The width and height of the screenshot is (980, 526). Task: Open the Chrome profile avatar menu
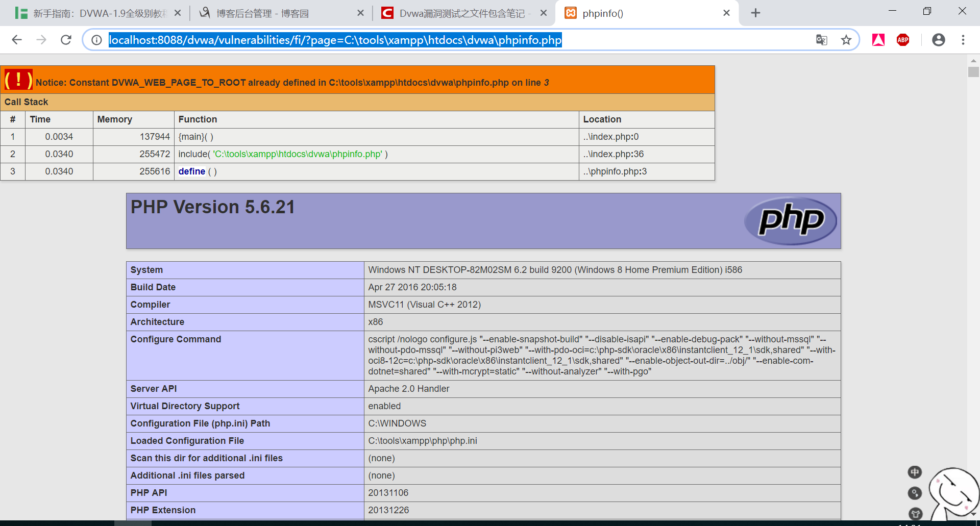click(939, 40)
